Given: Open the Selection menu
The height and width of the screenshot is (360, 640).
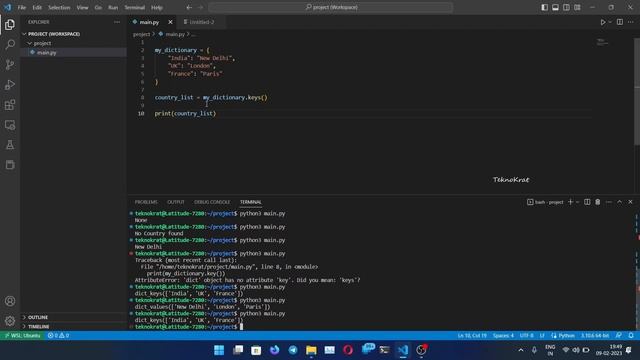Looking at the screenshot, I should click(59, 7).
